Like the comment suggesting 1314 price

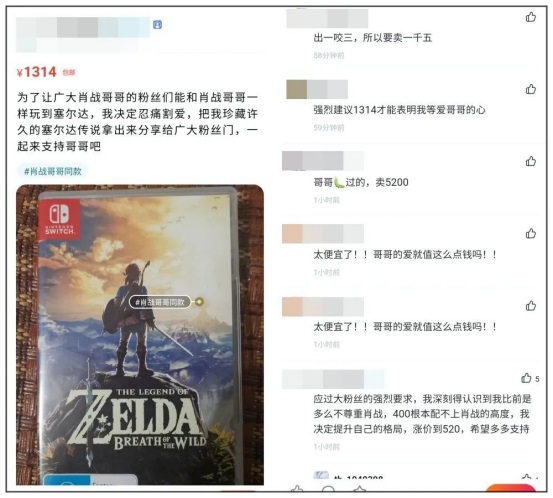click(x=530, y=89)
